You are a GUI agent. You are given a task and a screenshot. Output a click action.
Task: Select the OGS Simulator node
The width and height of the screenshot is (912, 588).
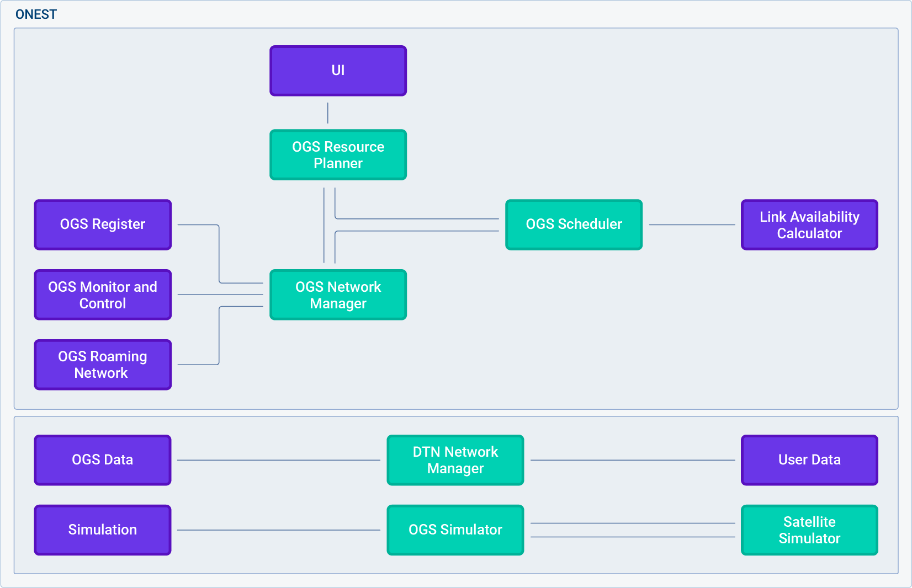pos(455,530)
